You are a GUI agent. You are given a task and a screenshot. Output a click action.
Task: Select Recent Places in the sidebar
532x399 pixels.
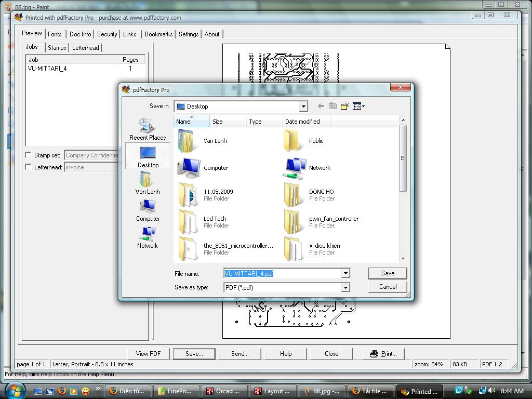pyautogui.click(x=148, y=129)
